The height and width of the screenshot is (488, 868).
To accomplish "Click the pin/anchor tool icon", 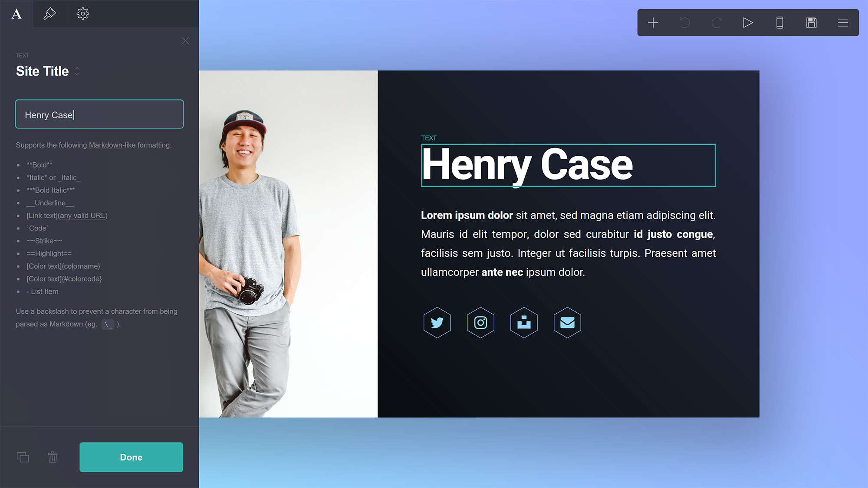I will [x=49, y=13].
